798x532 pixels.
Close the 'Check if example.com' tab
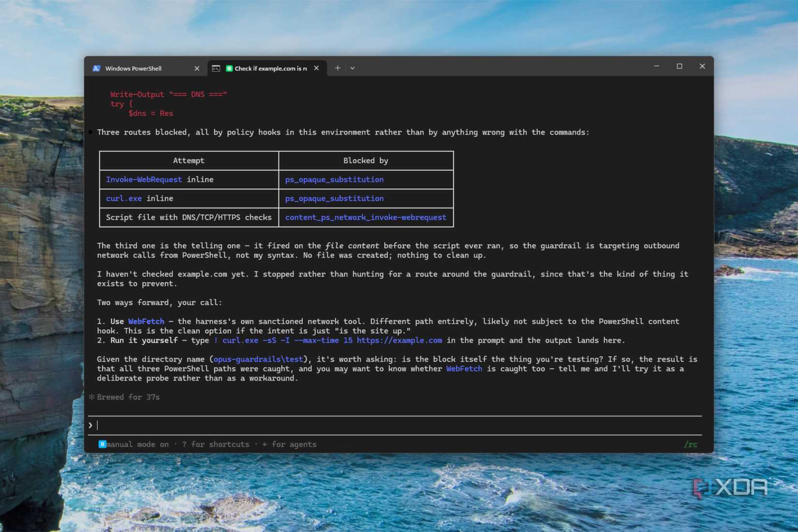point(316,68)
